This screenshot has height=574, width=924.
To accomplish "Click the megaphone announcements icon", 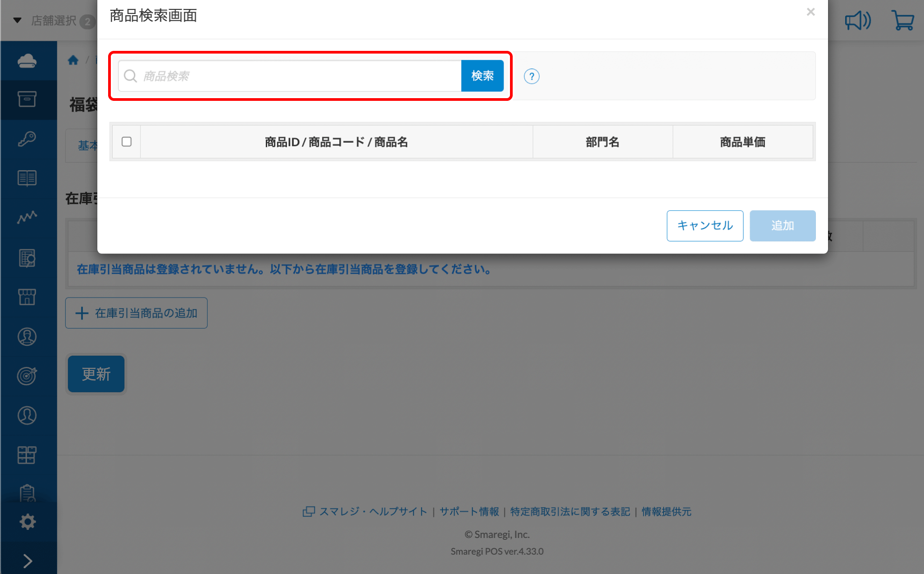I will tap(857, 21).
